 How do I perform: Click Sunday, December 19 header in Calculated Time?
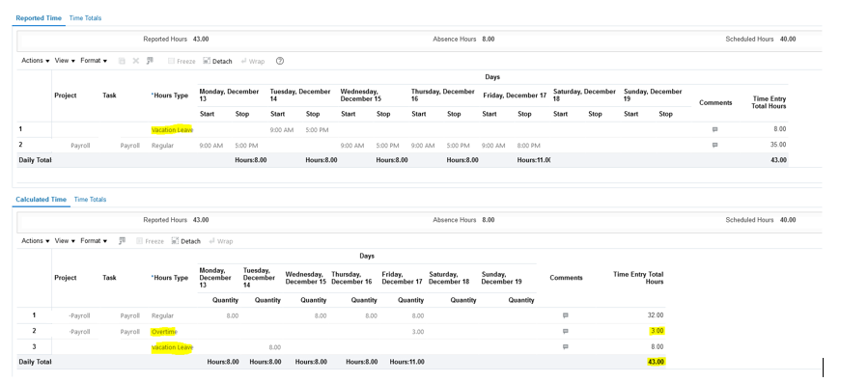(x=501, y=278)
